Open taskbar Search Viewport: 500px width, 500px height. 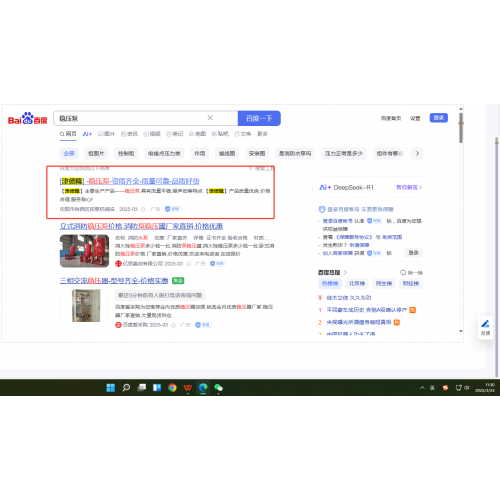click(x=126, y=388)
